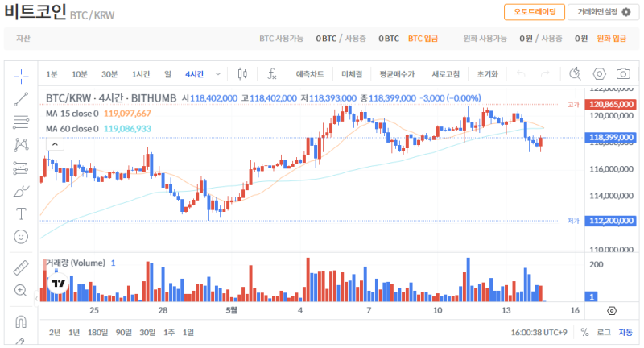Open the indicators fx menu
This screenshot has width=644, height=348.
coord(272,74)
